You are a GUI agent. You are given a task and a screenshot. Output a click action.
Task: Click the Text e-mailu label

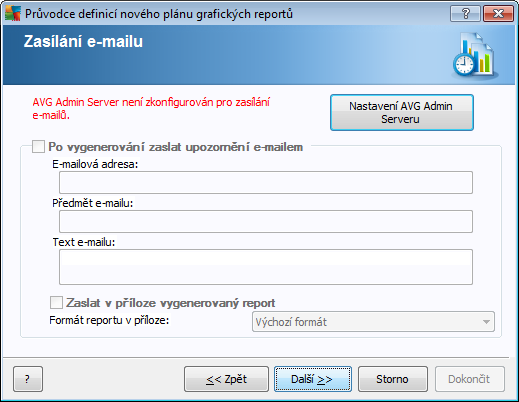coord(84,242)
